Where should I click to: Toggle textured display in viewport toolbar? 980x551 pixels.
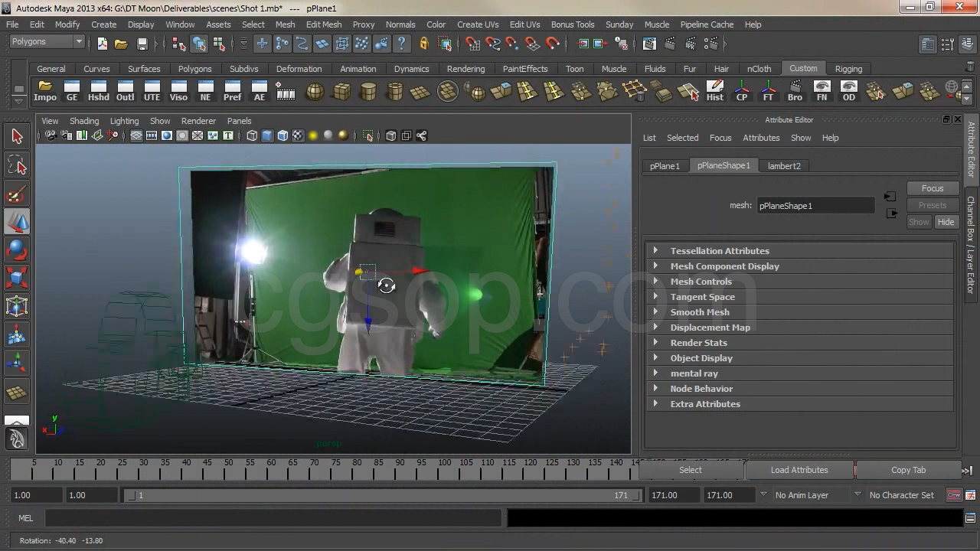(298, 136)
